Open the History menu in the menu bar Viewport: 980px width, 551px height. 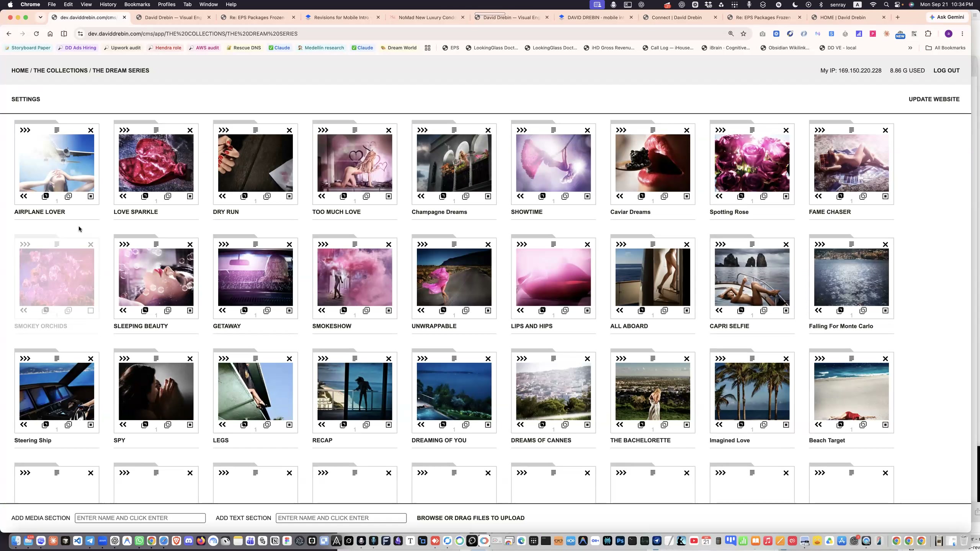click(108, 4)
